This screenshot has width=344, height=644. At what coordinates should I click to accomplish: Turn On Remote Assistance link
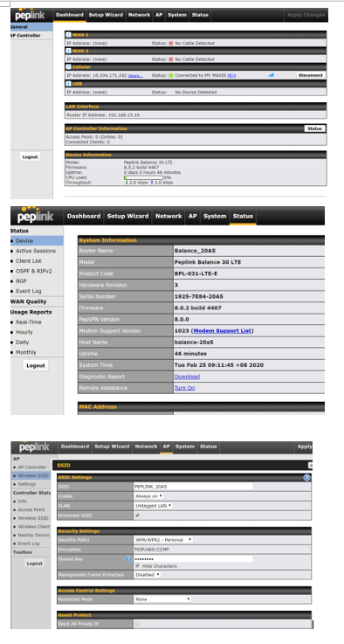[x=185, y=388]
